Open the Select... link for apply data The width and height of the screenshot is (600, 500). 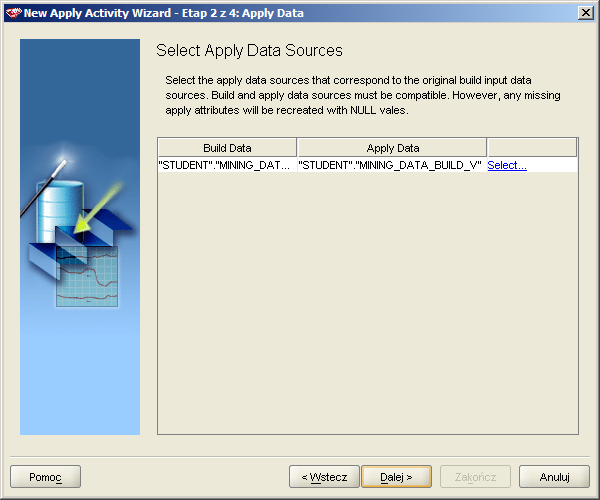[507, 165]
